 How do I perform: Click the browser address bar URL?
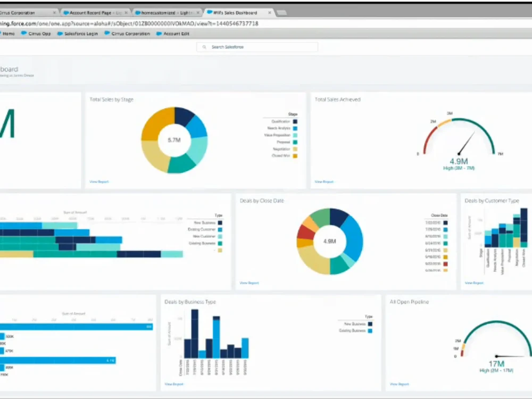pos(133,23)
